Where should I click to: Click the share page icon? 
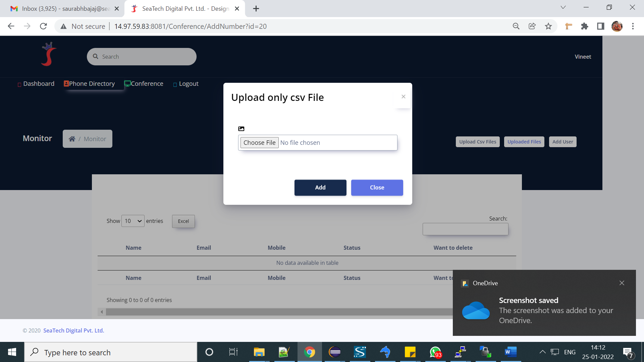[x=532, y=26]
